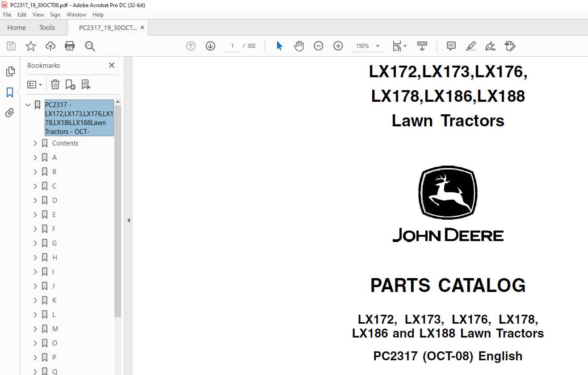This screenshot has height=375, width=588.
Task: Choose the Selection arrow tool
Action: (x=279, y=46)
